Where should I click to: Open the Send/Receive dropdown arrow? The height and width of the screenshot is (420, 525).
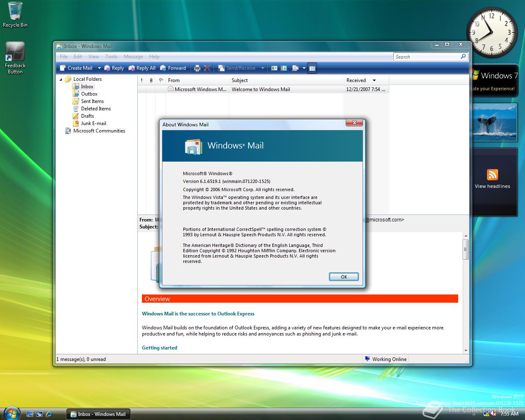pyautogui.click(x=262, y=68)
